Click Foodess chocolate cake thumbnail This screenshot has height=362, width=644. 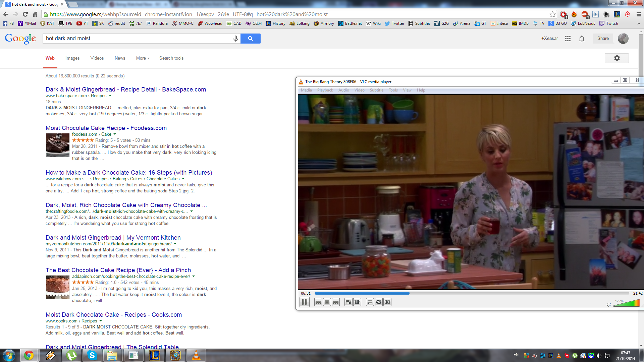click(x=58, y=145)
